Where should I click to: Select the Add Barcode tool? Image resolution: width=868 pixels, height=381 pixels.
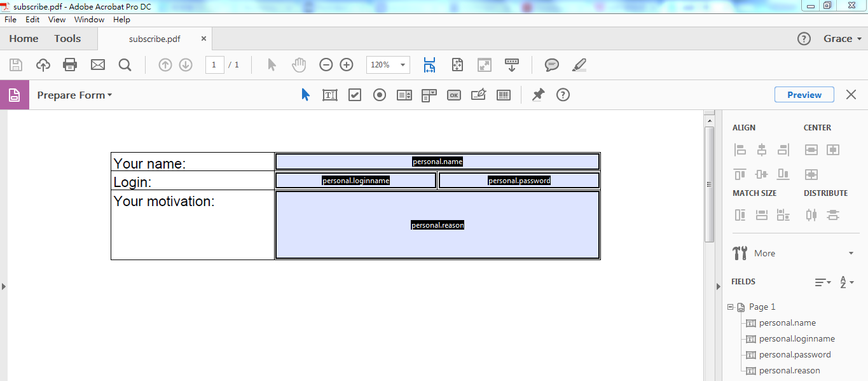pyautogui.click(x=503, y=95)
